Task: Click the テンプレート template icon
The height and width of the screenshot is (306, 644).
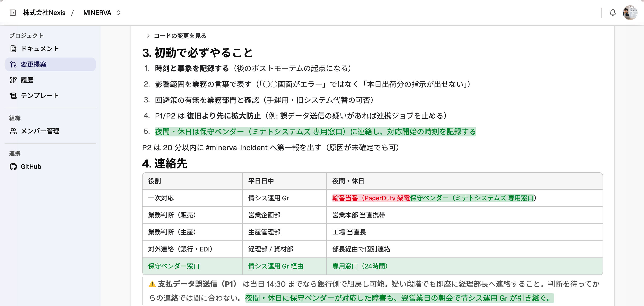Action: click(13, 95)
